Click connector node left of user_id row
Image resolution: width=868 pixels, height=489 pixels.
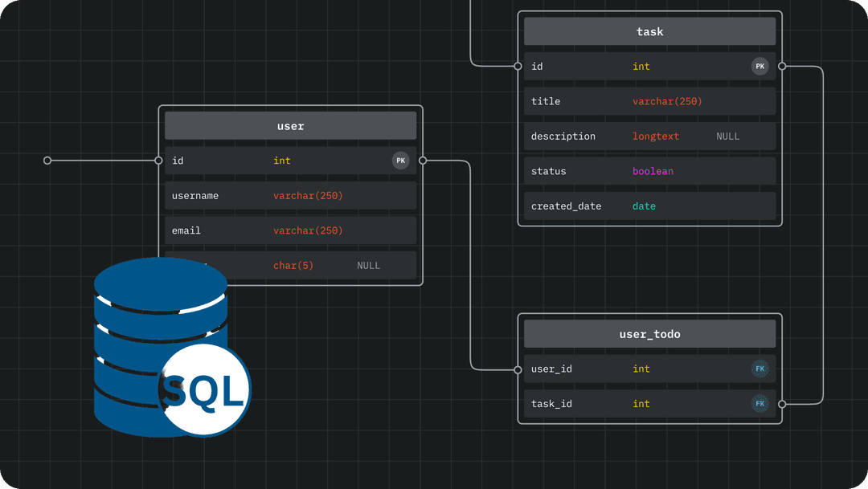coord(518,369)
